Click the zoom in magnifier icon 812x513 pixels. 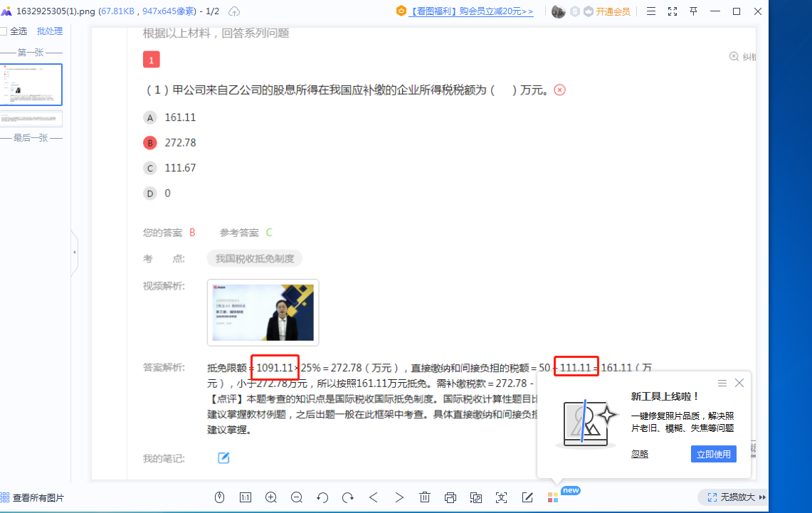coord(271,497)
